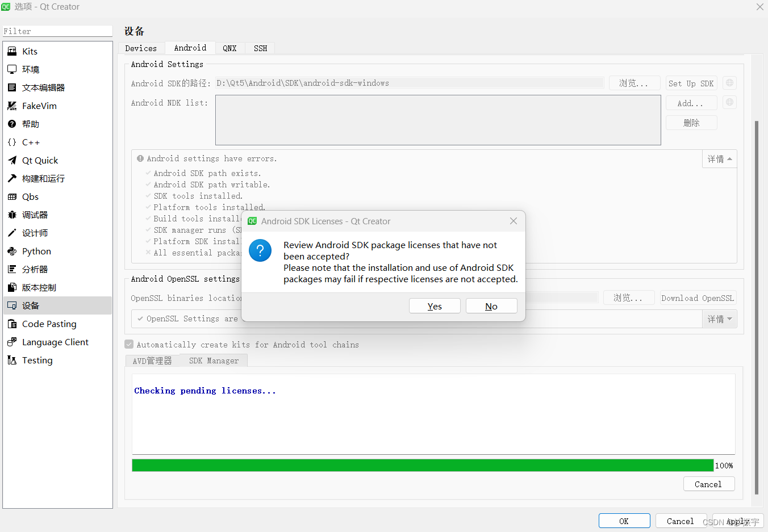768x532 pixels.
Task: Click the green 100% progress bar
Action: click(423, 465)
